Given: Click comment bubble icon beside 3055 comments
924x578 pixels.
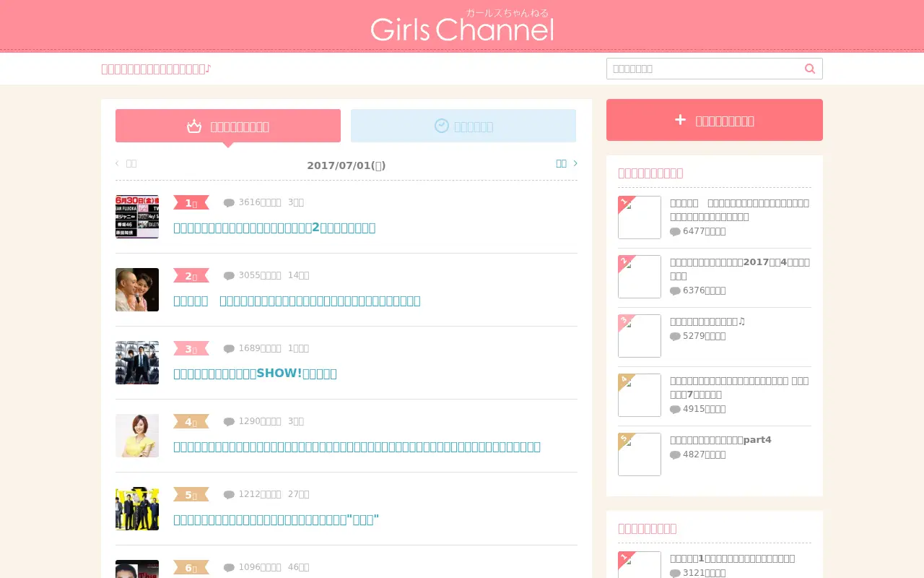Looking at the screenshot, I should coord(229,275).
